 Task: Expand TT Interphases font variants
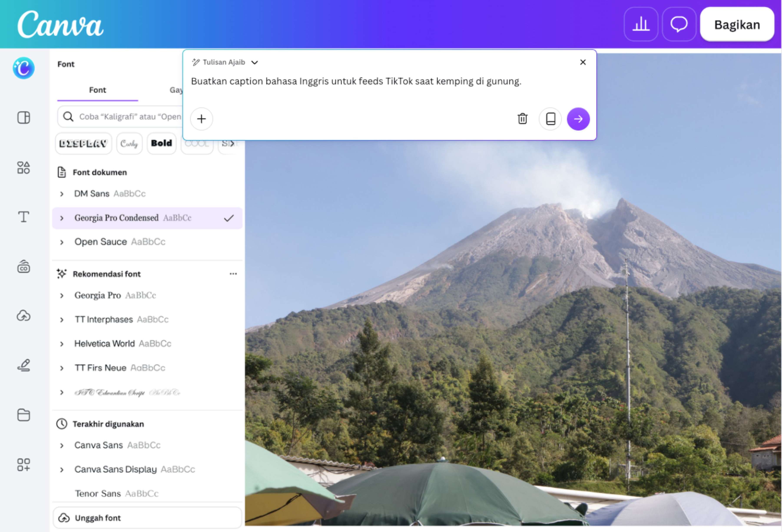(61, 320)
